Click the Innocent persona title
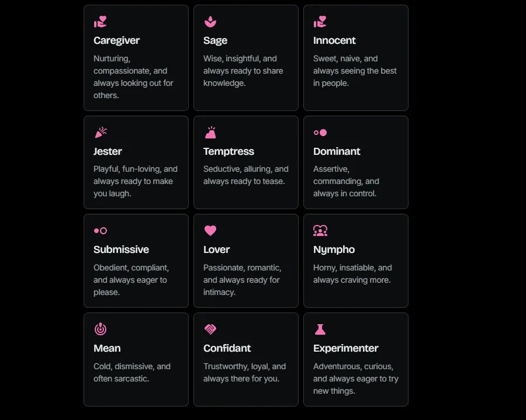 tap(334, 40)
